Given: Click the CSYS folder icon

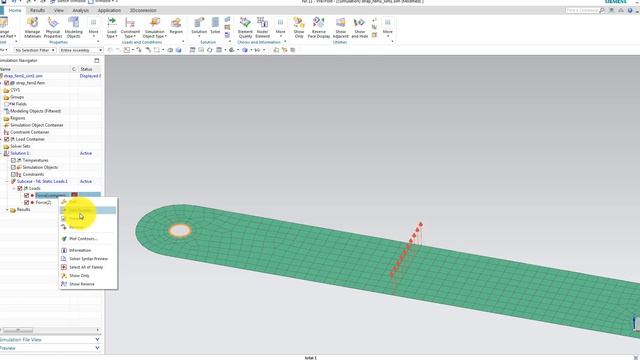Looking at the screenshot, I should (x=6, y=90).
